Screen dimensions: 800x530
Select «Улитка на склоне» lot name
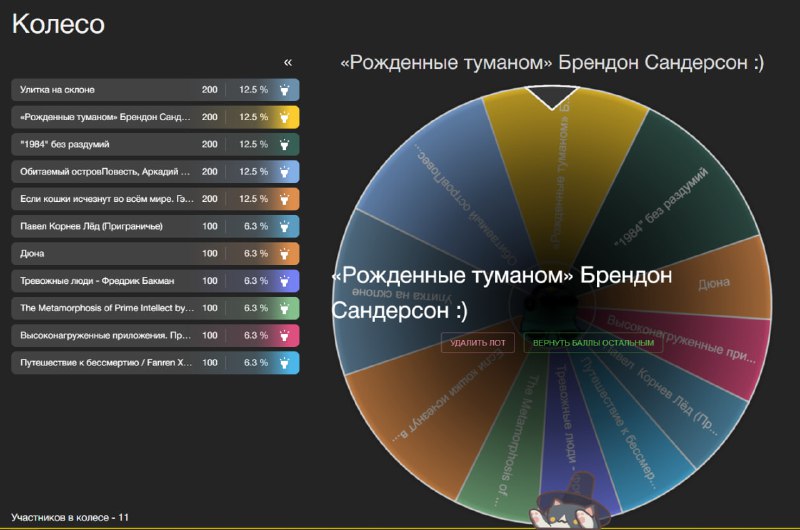[x=57, y=90]
